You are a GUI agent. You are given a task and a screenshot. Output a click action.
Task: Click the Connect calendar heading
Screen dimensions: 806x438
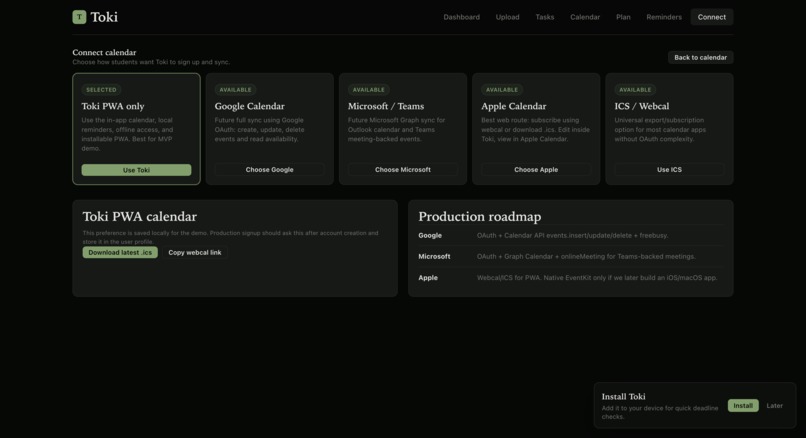click(x=104, y=52)
